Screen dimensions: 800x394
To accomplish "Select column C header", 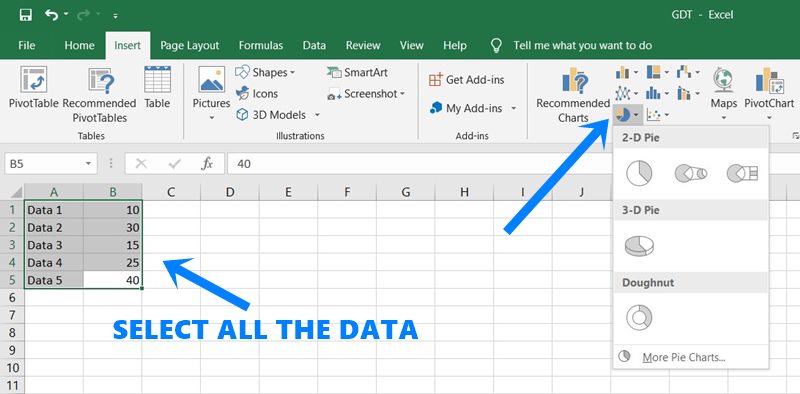I will (171, 192).
